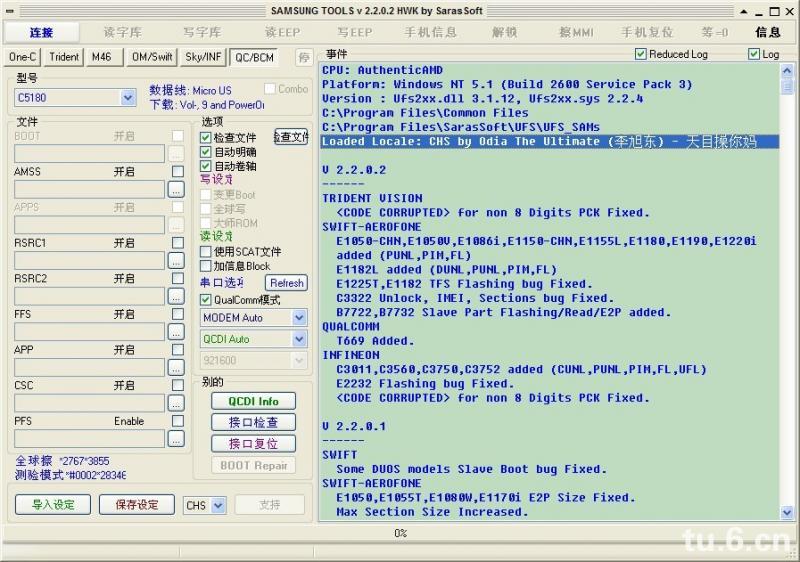Click the 停 stop button
Viewport: 800px width, 562px height.
(303, 58)
